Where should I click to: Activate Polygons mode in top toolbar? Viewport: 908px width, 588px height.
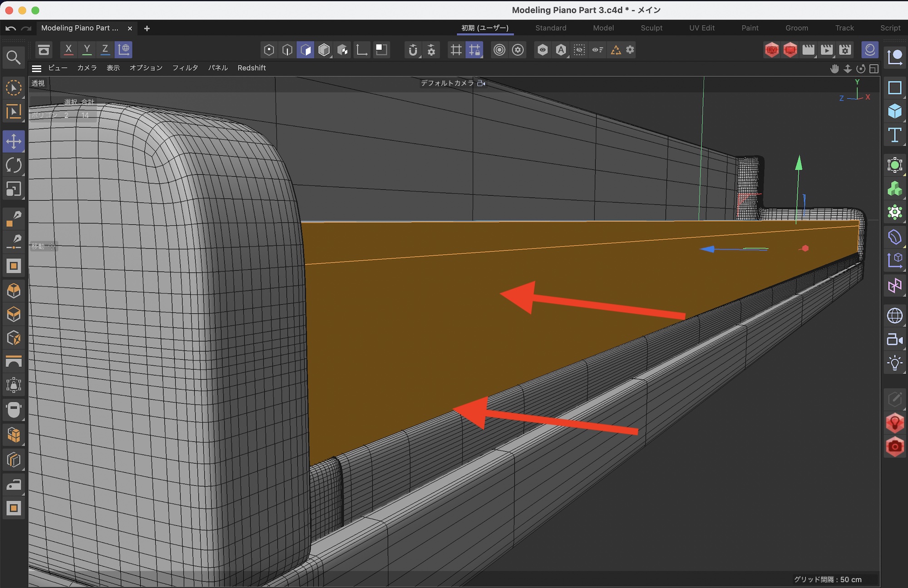pyautogui.click(x=306, y=49)
